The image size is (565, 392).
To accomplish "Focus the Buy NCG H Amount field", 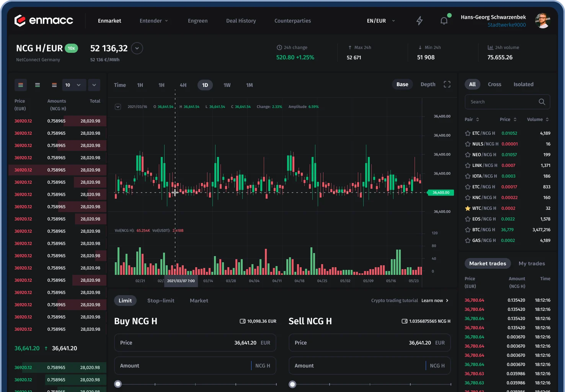I will pyautogui.click(x=195, y=366).
